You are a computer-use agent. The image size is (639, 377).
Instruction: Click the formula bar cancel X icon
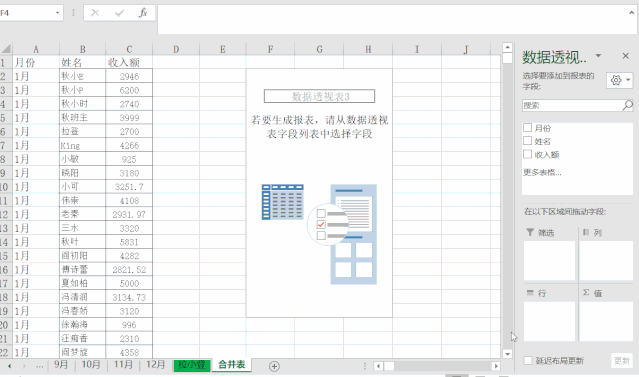click(x=95, y=13)
